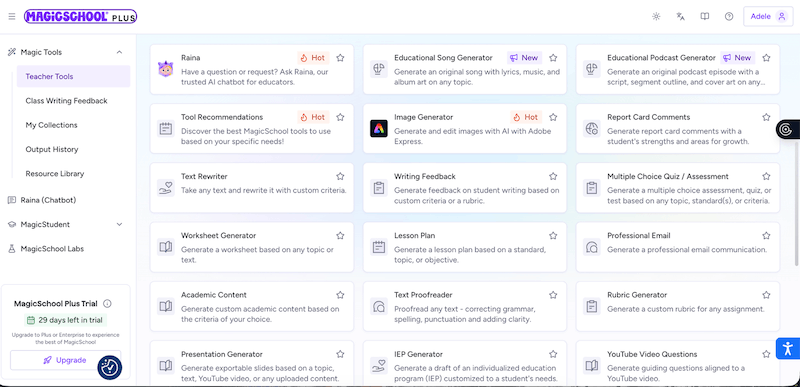800x387 pixels.
Task: Open the Text Proofreader tool title
Action: (x=423, y=295)
